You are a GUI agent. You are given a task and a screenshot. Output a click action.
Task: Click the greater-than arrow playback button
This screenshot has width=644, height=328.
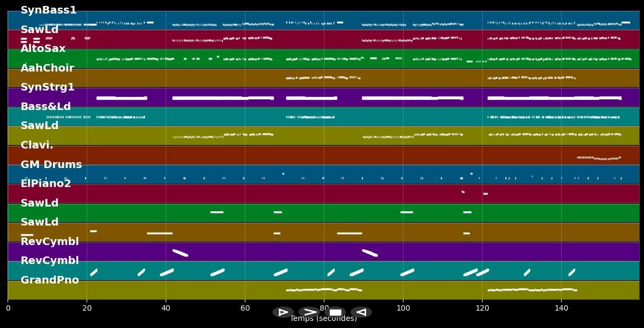(x=309, y=312)
